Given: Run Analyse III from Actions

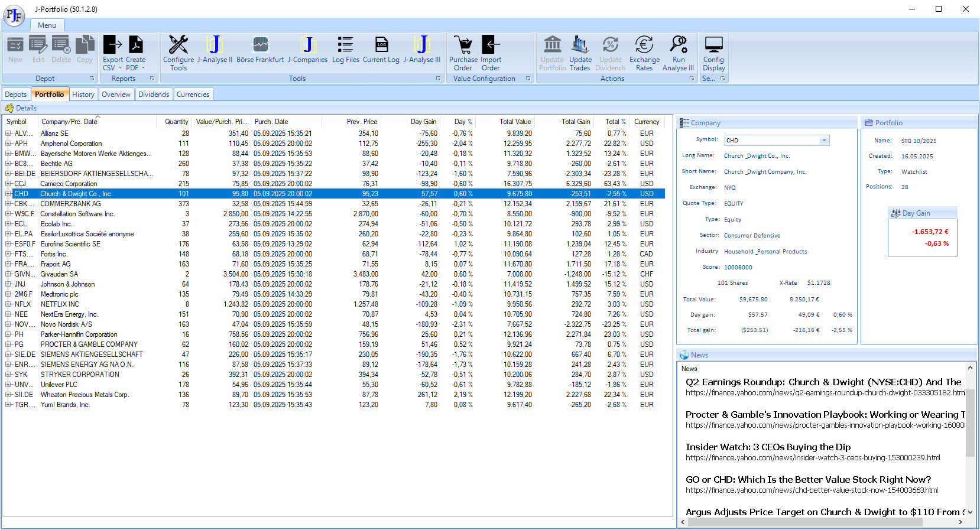Looking at the screenshot, I should tap(679, 45).
